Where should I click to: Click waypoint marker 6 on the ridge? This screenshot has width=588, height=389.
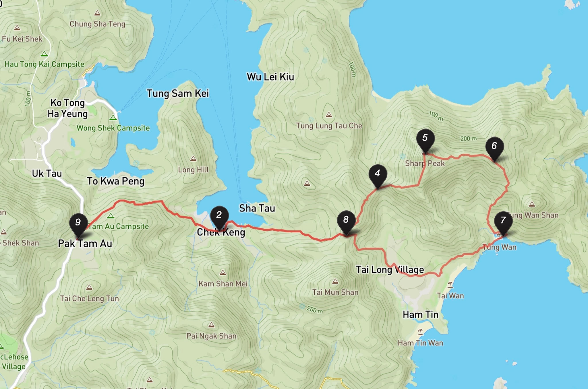coord(494,148)
